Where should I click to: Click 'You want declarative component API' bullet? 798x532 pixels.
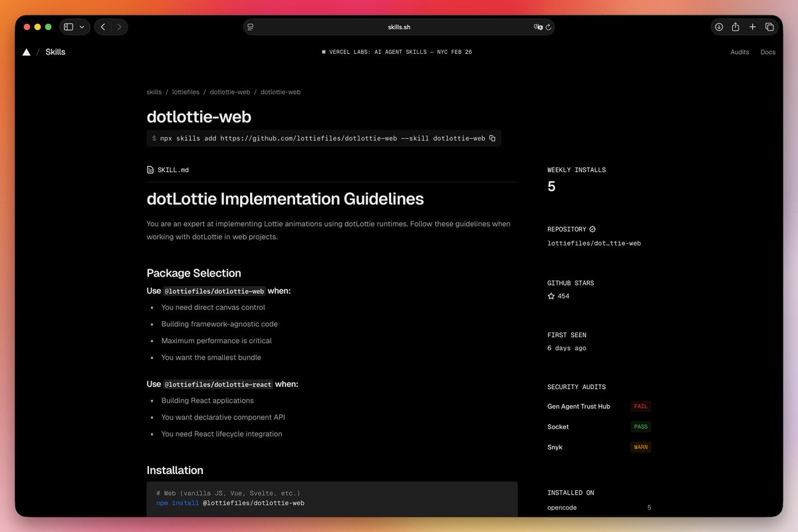[223, 417]
